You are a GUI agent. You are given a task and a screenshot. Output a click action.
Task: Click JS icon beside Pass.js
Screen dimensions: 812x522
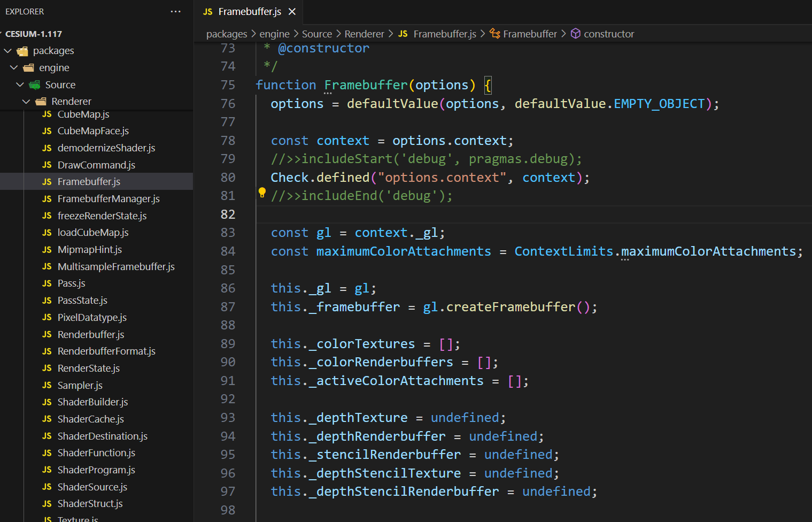click(x=47, y=283)
